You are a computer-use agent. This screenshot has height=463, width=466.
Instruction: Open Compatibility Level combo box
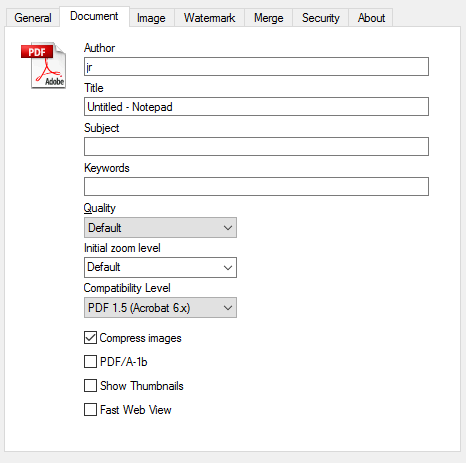160,307
